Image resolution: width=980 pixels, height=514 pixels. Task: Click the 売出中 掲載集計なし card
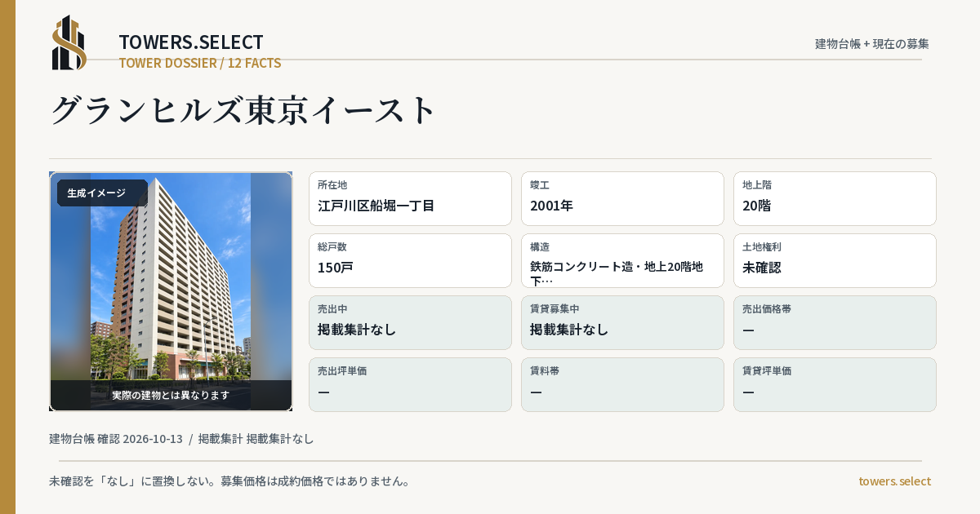coord(410,322)
